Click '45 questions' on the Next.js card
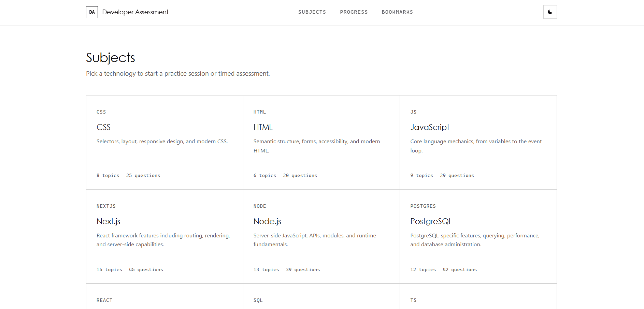644x309 pixels. [x=146, y=269]
